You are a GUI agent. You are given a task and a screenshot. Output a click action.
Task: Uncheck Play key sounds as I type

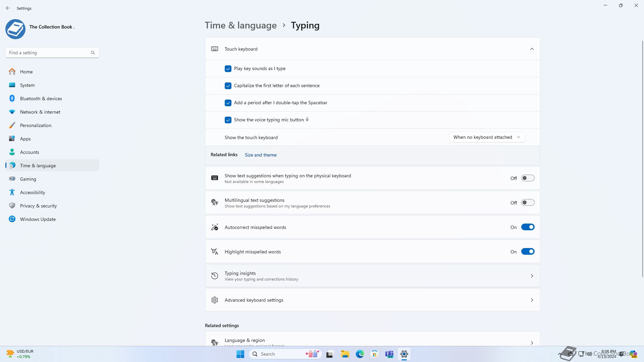click(x=228, y=69)
